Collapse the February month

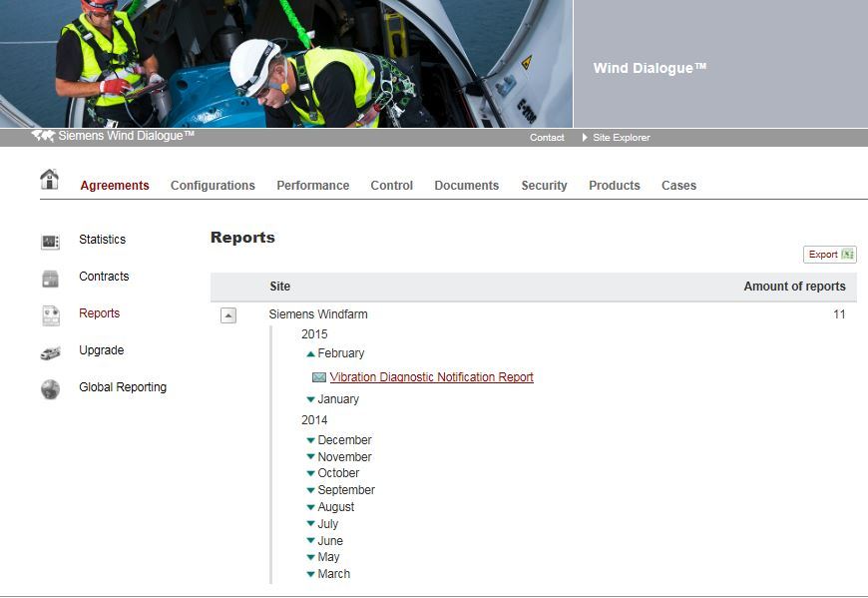tap(310, 353)
